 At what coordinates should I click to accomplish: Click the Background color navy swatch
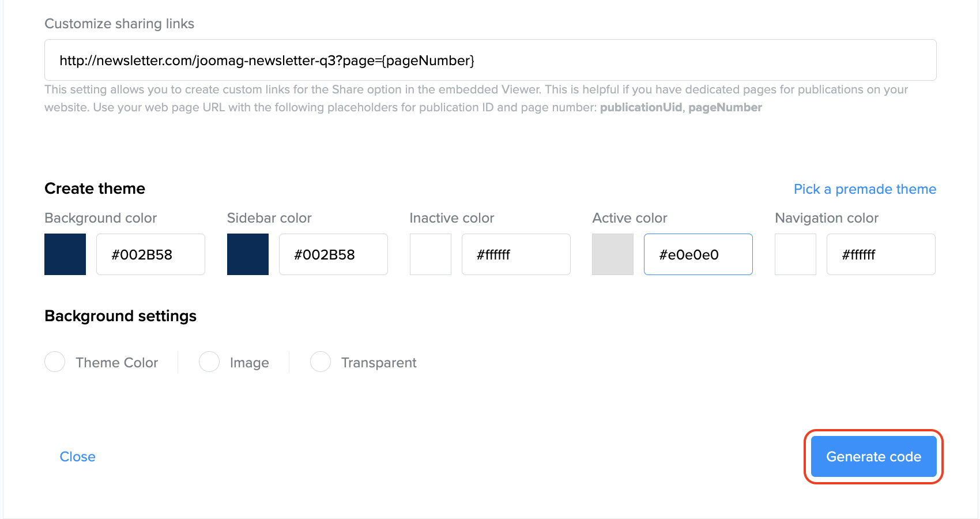(x=65, y=254)
